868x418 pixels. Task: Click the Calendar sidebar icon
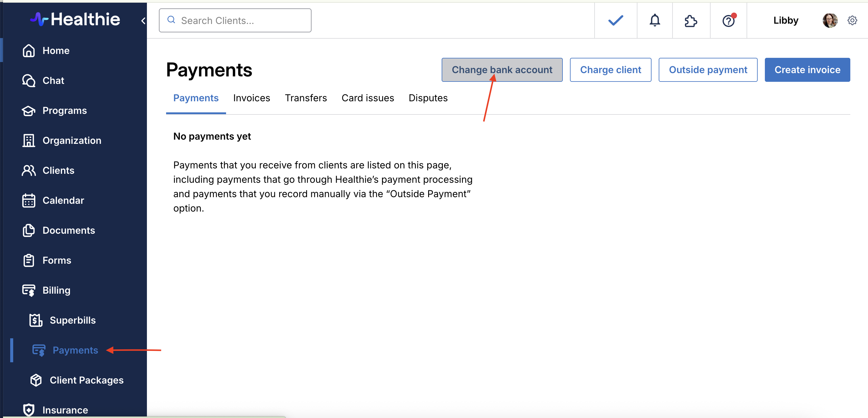click(29, 200)
